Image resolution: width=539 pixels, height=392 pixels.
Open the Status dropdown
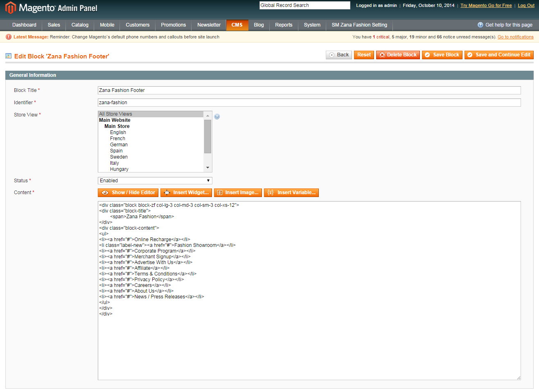click(x=155, y=181)
